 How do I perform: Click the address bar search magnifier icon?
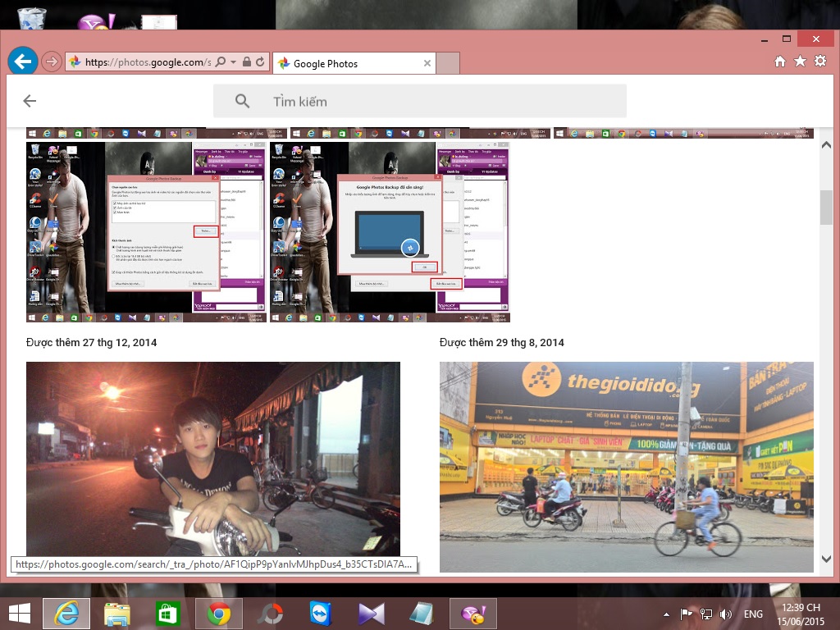[x=220, y=62]
